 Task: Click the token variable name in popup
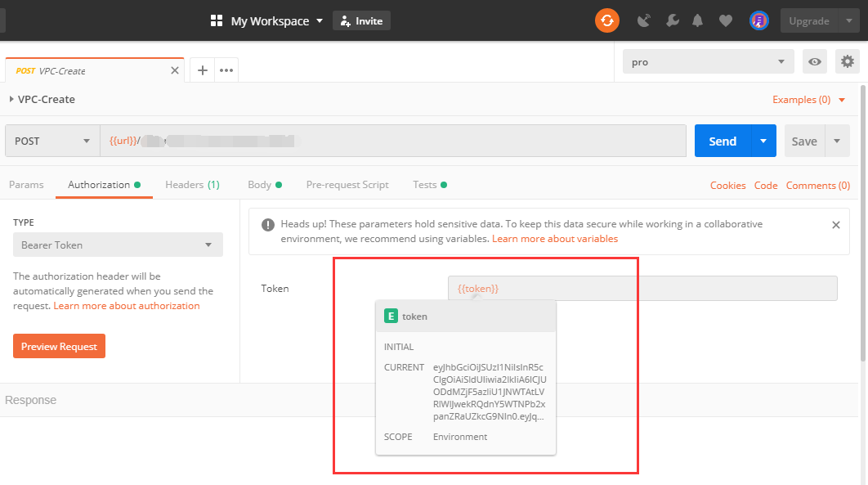tap(414, 317)
